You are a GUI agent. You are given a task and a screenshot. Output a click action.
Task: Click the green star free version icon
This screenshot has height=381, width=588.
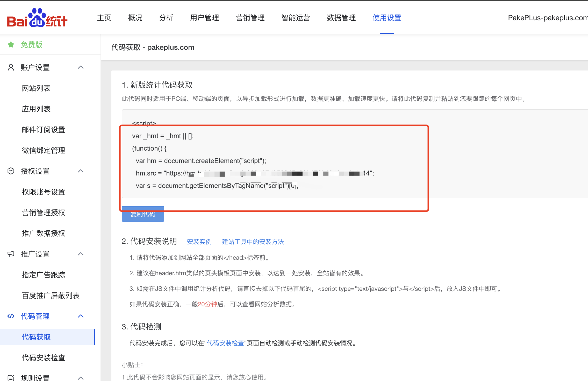click(x=11, y=45)
